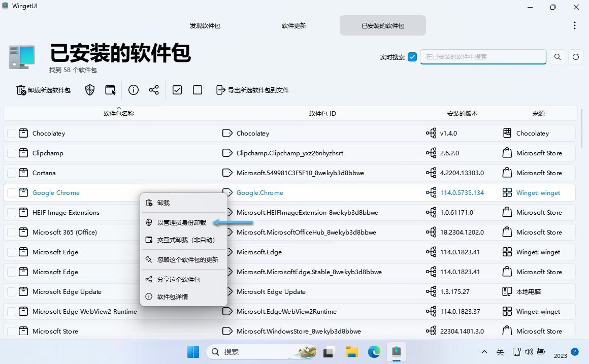The width and height of the screenshot is (589, 364).
Task: Check the Clipchamp package checkbox
Action: tap(12, 153)
